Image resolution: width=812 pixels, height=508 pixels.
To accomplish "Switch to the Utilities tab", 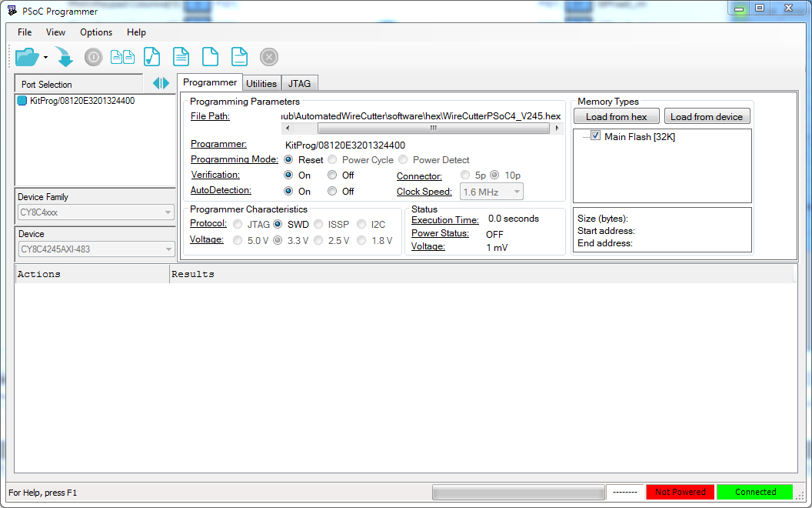I will click(x=261, y=83).
